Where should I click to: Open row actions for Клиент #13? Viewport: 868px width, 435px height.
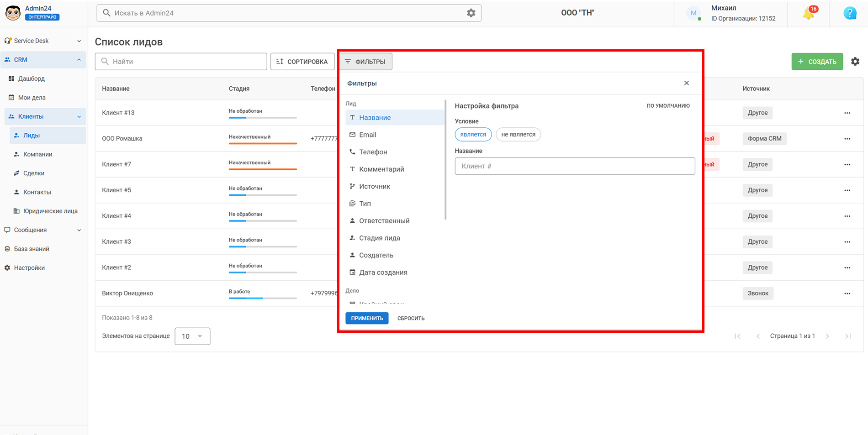click(x=847, y=113)
